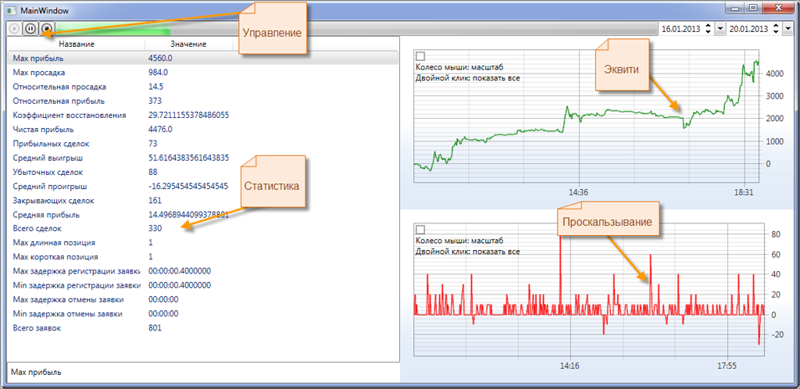Select the Всего заявок row
The image size is (800, 389).
[x=203, y=328]
